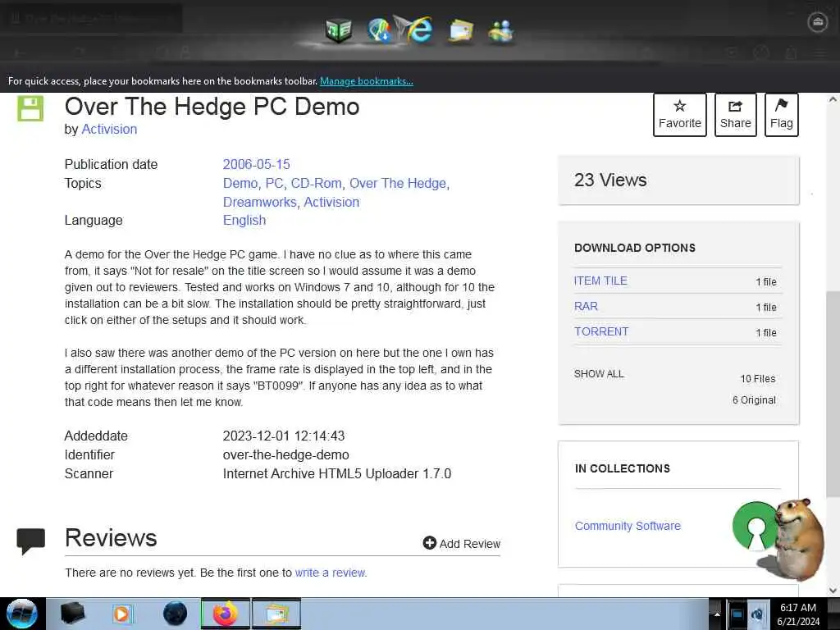Image resolution: width=840 pixels, height=630 pixels.
Task: Click the star icon on the Favorite button
Action: 679,106
